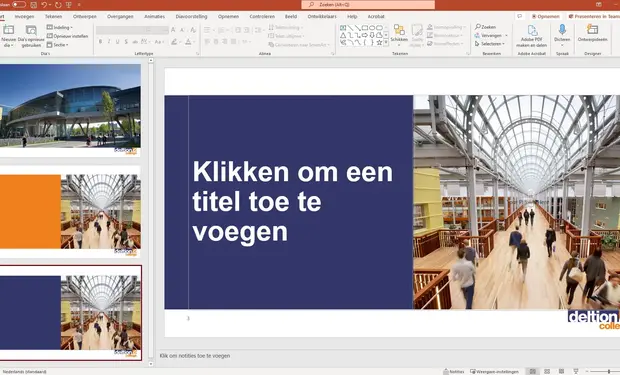Toggle the Notities pane in status bar
The image size is (620, 375).
[454, 371]
